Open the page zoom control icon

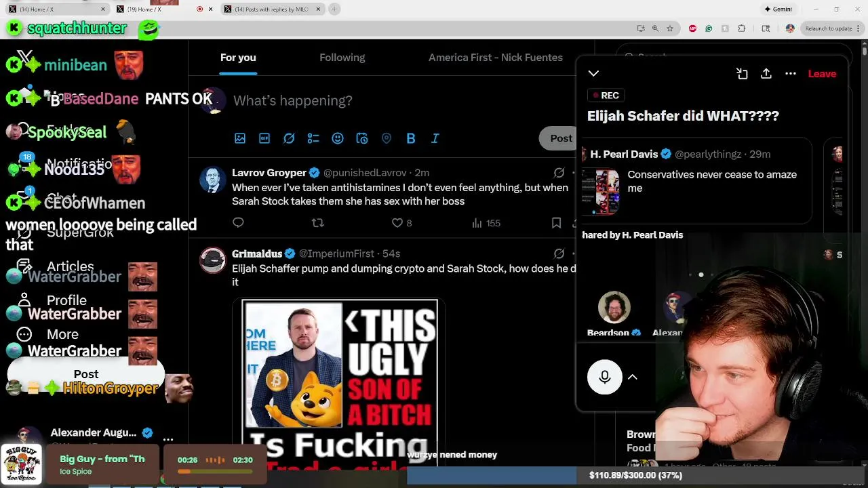[x=655, y=28]
